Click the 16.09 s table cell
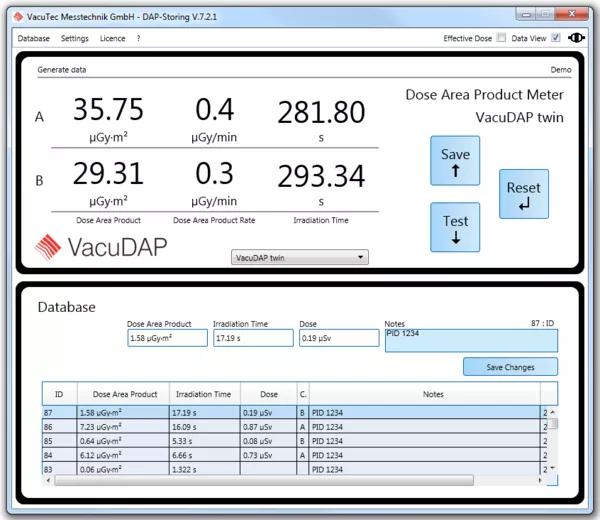The height and width of the screenshot is (520, 600). click(205, 427)
